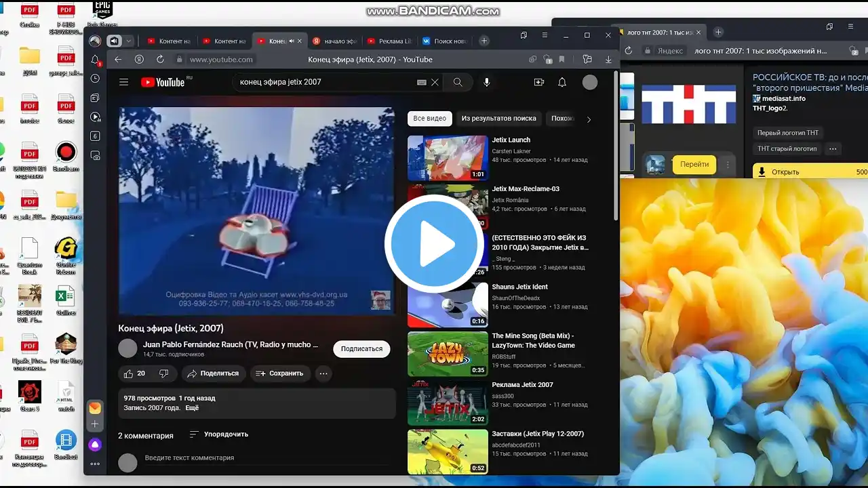Reload the YouTube page
Screen dimensions: 868x488
coord(160,60)
